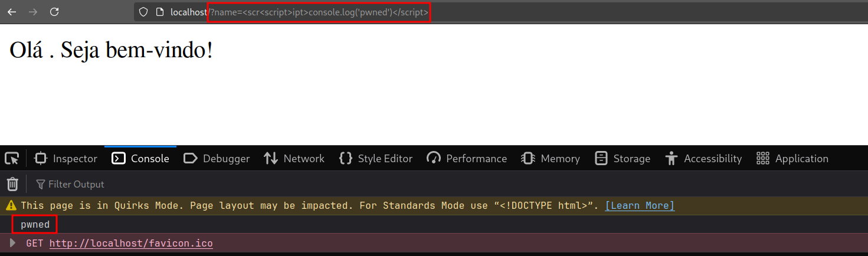Click the page info icon beside localhost
This screenshot has width=868, height=256.
159,12
